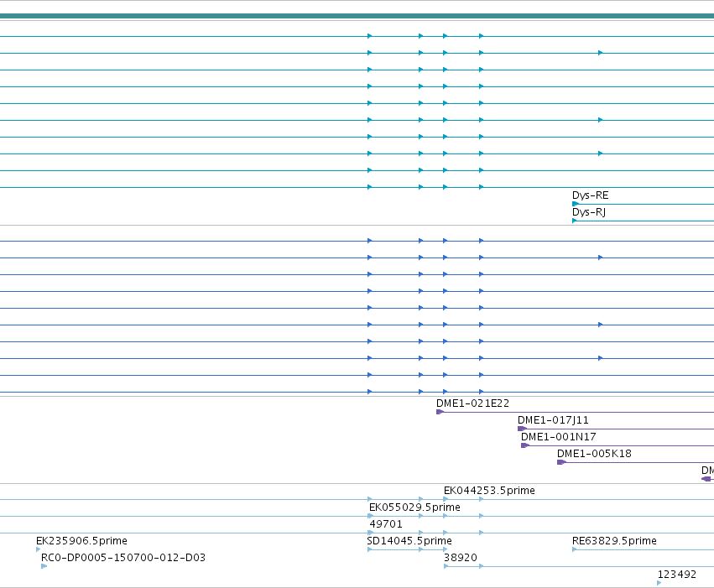Image resolution: width=714 pixels, height=588 pixels.
Task: Select the RE63829.5prime EST label
Action: [x=614, y=541]
